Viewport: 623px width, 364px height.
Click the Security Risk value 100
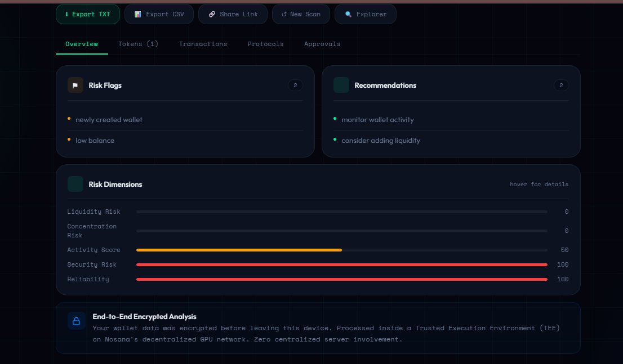click(563, 265)
